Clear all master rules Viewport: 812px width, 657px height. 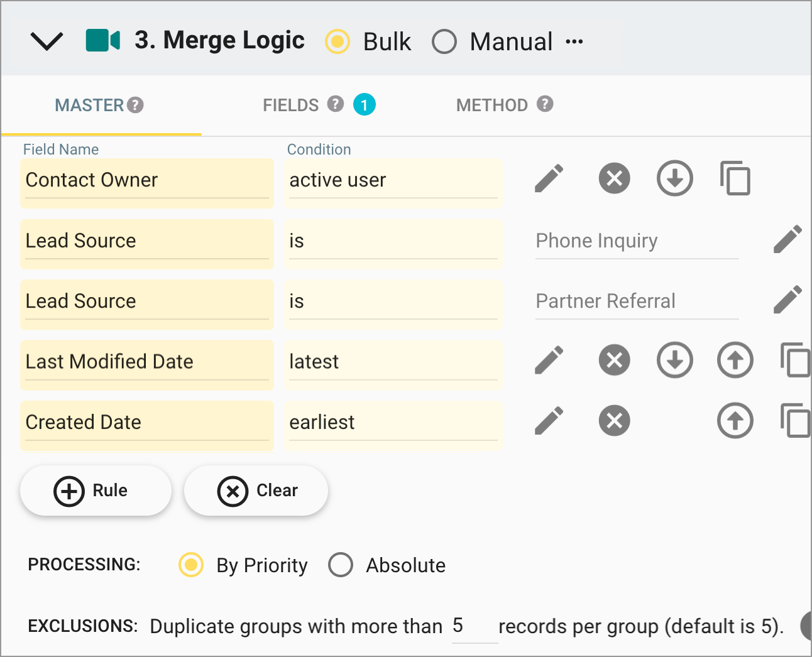[256, 491]
